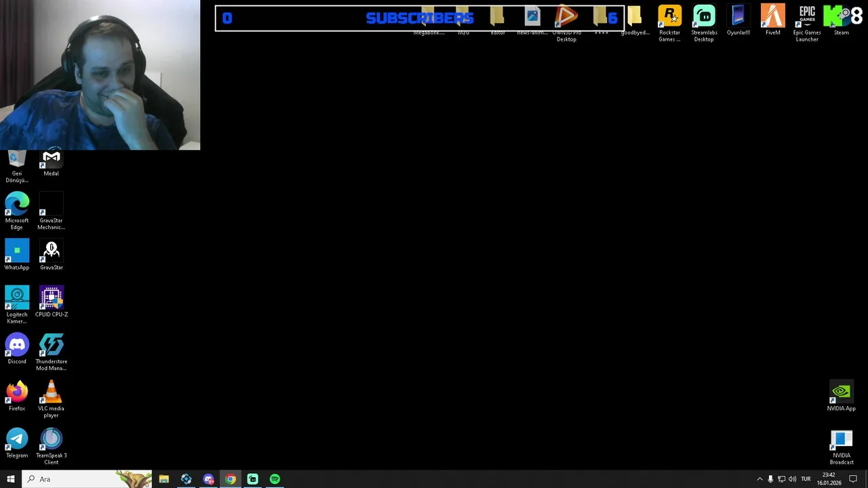Launch Microsoft Edge from desktop

tap(17, 211)
